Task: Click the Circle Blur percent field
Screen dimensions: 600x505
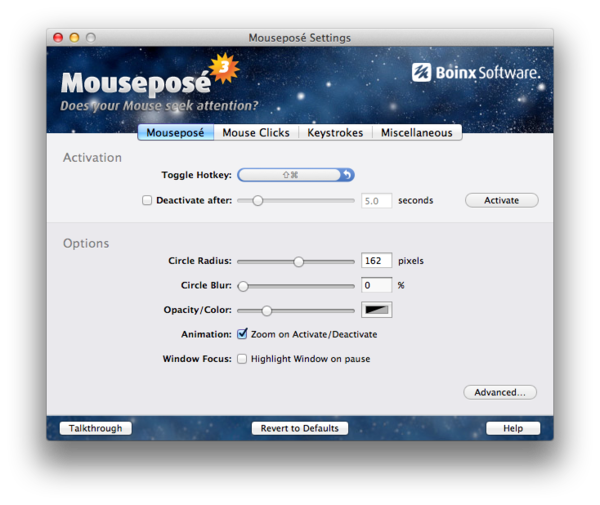Action: [x=377, y=285]
